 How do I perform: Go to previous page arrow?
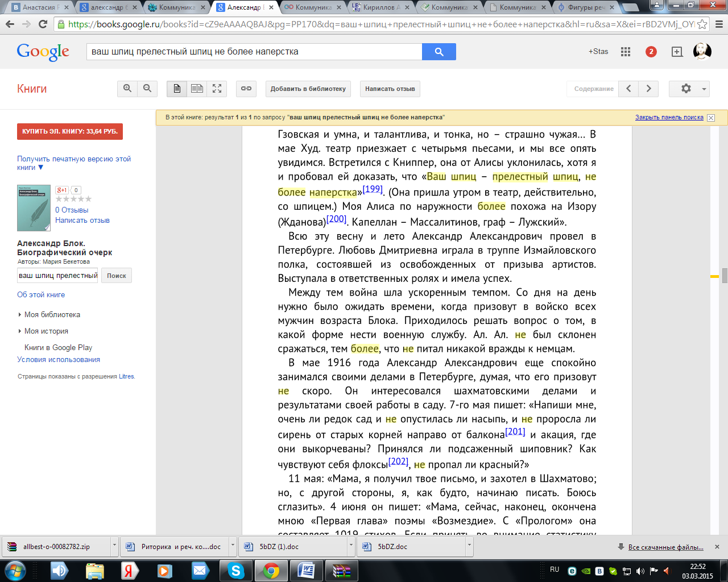point(628,89)
